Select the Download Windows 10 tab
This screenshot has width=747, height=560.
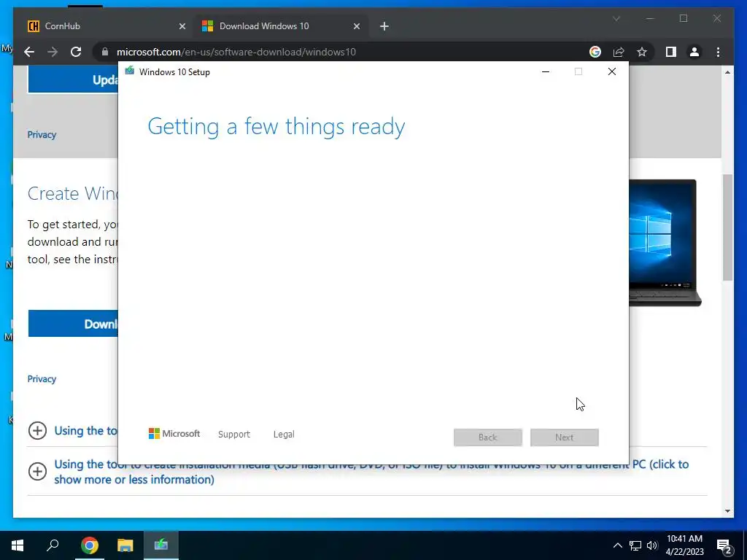tap(281, 26)
